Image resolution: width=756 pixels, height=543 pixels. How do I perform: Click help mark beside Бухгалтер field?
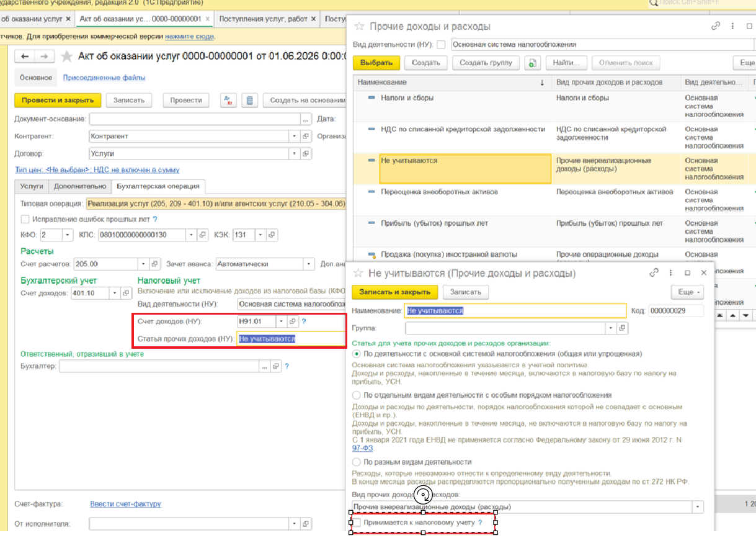pos(287,366)
